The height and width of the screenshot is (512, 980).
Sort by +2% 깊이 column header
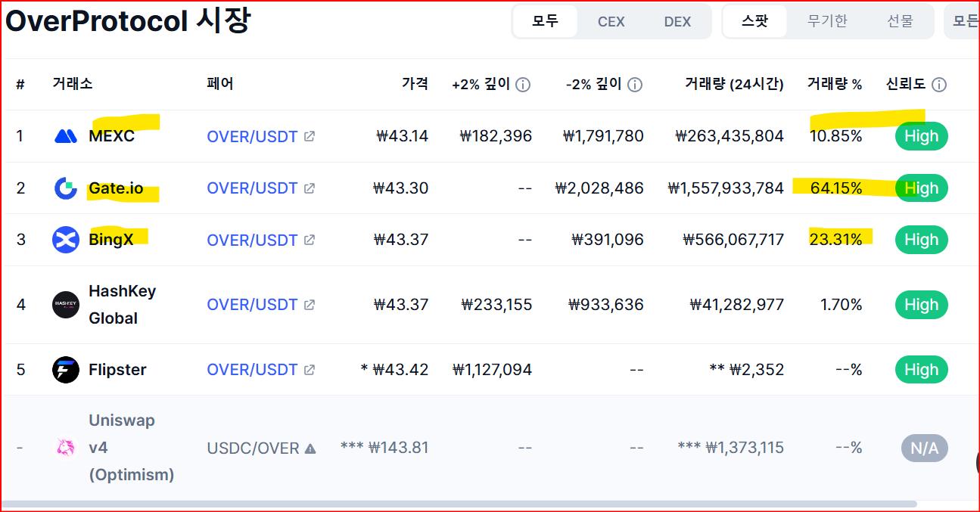481,85
